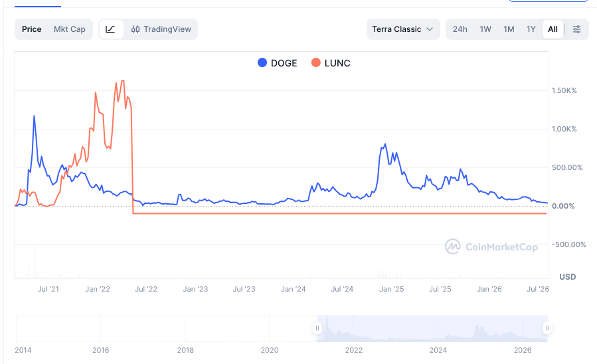Viewport: 597px width, 364px height.
Task: Click 2022 in the timeline navigator
Action: click(x=354, y=350)
